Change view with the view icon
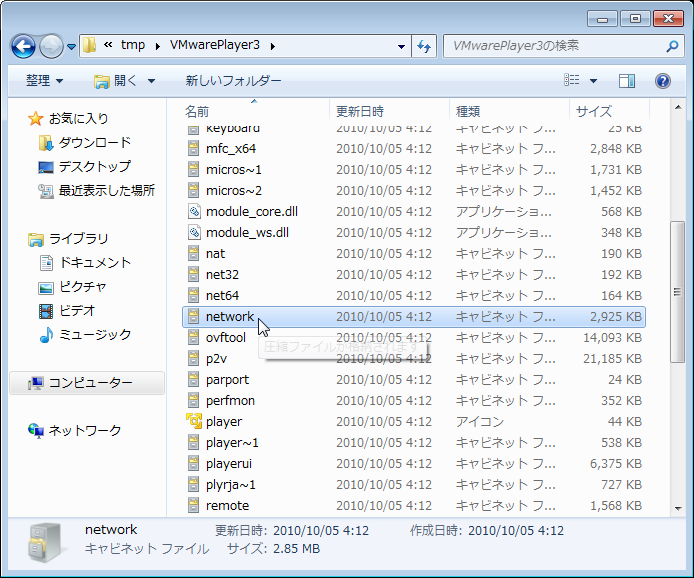 click(572, 80)
